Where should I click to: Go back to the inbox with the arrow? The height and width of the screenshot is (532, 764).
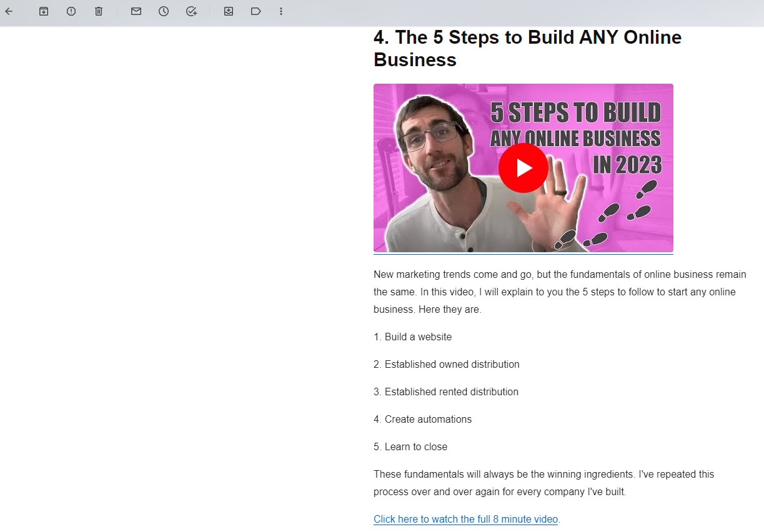coord(9,11)
